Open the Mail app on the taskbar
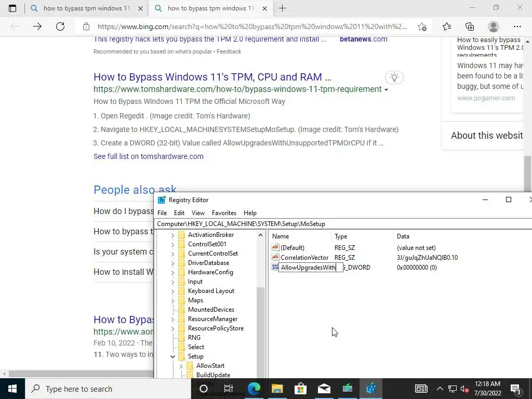The image size is (532, 399). [324, 389]
